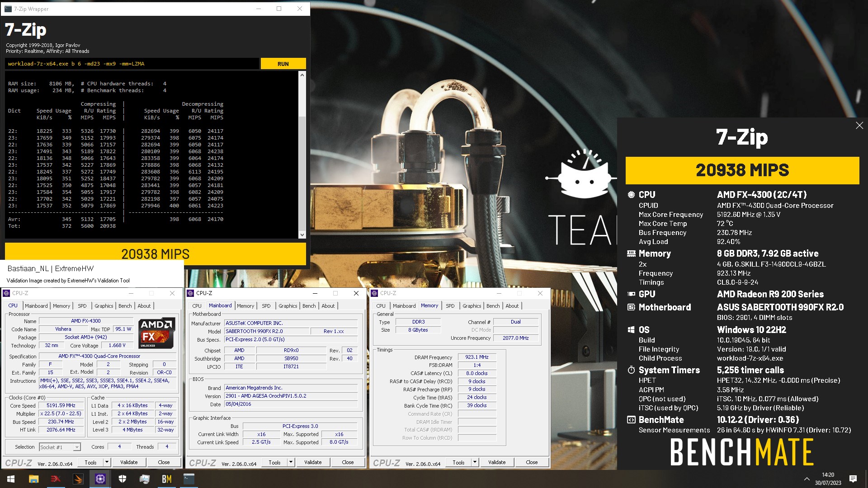The image size is (868, 488).
Task: Open the Windows Start menu
Action: 11,479
